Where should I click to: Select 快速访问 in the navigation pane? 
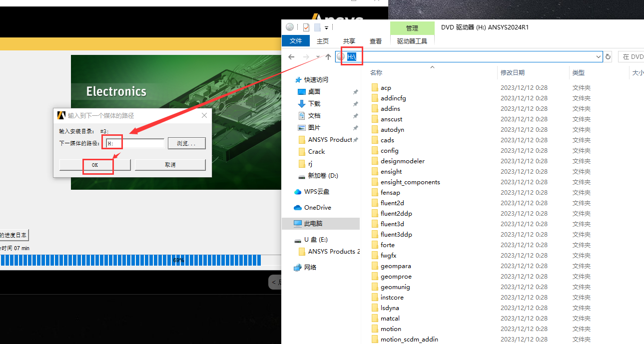click(316, 80)
